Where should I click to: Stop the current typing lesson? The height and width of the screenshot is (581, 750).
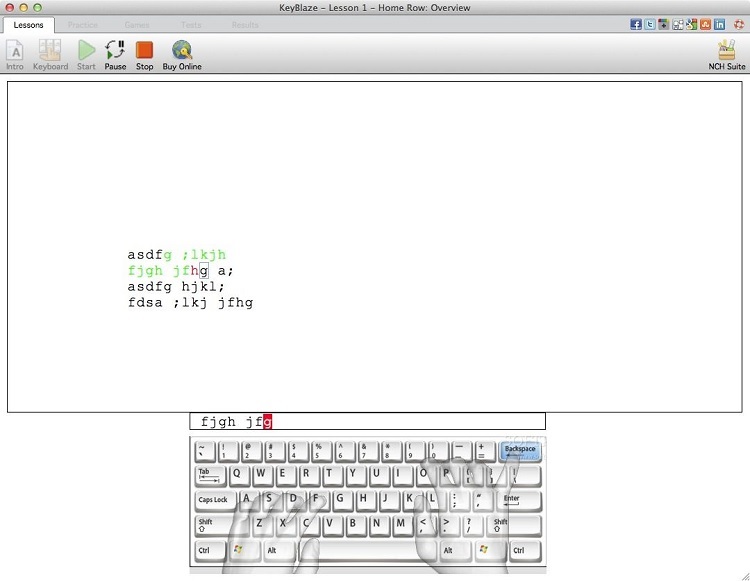tap(144, 50)
